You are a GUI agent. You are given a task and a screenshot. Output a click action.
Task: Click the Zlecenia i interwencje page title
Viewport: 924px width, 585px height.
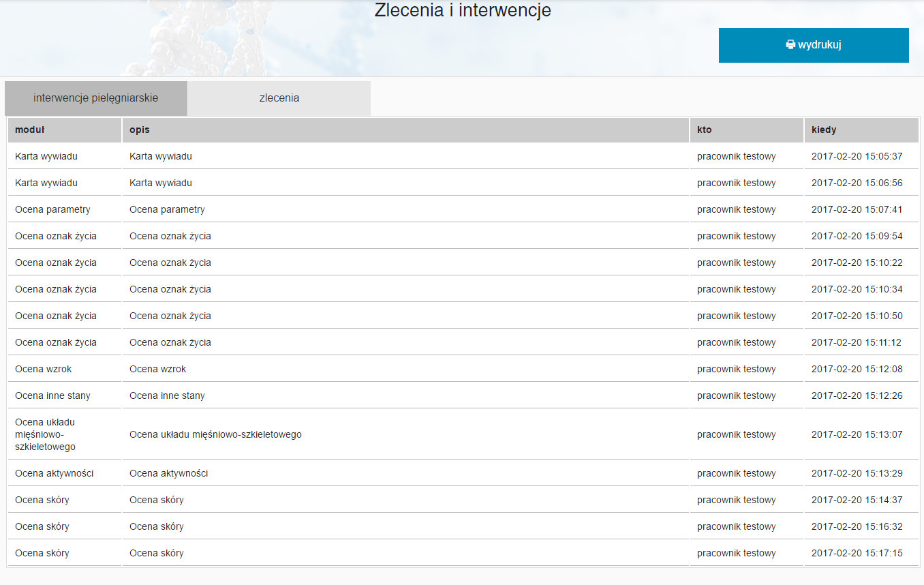[463, 10]
